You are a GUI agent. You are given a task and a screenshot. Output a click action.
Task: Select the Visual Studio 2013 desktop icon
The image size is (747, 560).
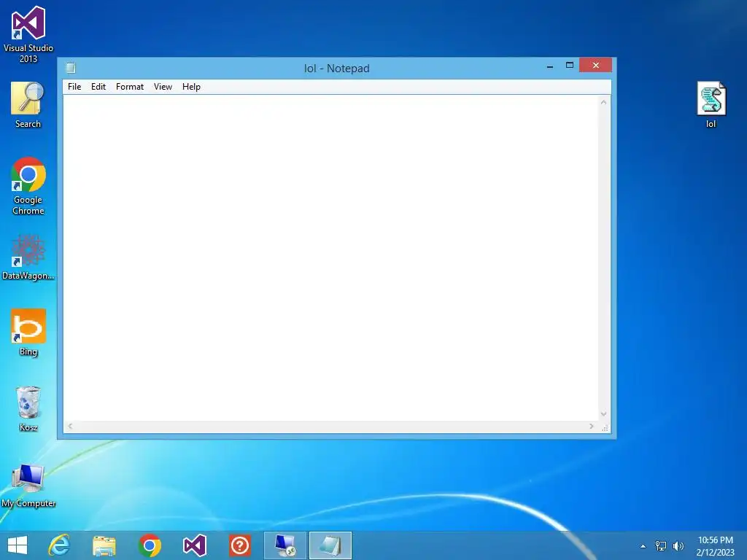pos(28,35)
